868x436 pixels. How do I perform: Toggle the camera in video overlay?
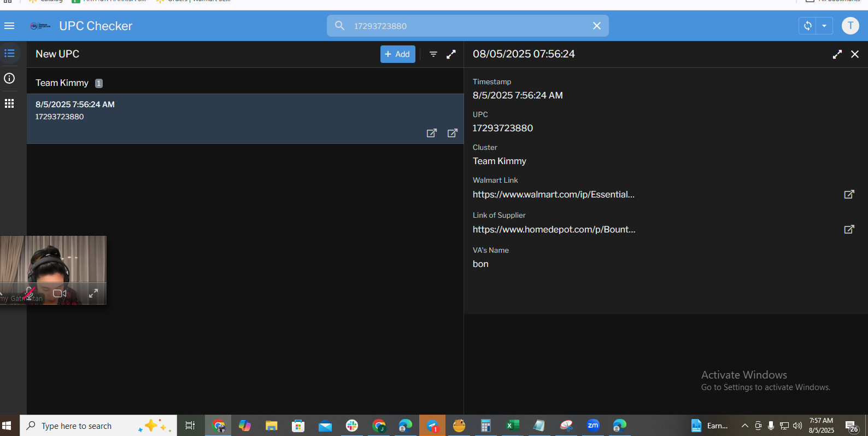[x=60, y=294]
